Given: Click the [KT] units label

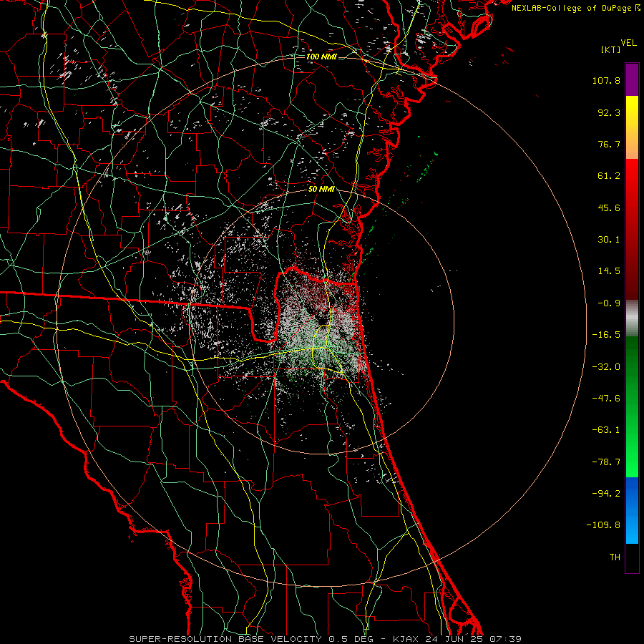Looking at the screenshot, I should pyautogui.click(x=611, y=50).
